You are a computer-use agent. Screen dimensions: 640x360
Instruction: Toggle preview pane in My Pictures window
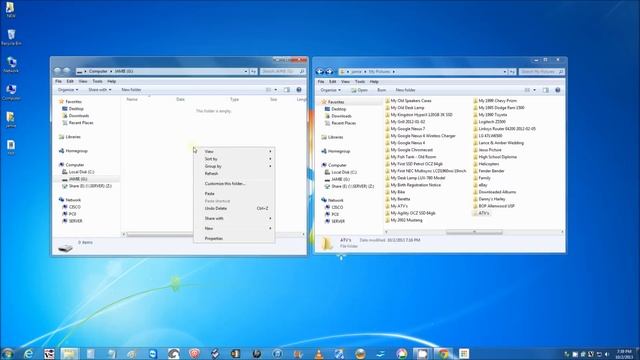(x=546, y=90)
